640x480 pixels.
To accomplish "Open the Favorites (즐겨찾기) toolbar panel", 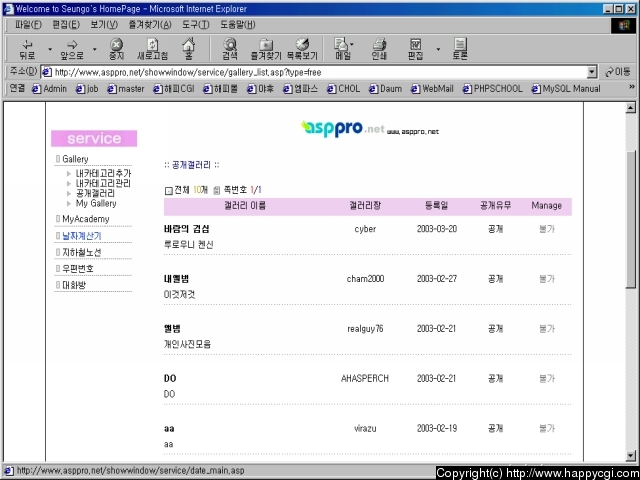I will [x=266, y=49].
